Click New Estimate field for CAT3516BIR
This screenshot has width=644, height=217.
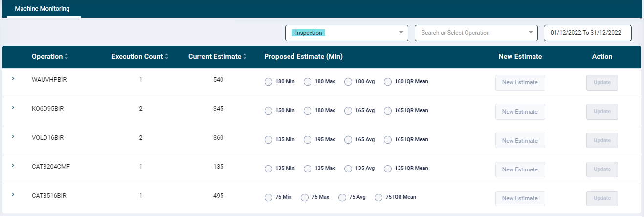[520, 198]
